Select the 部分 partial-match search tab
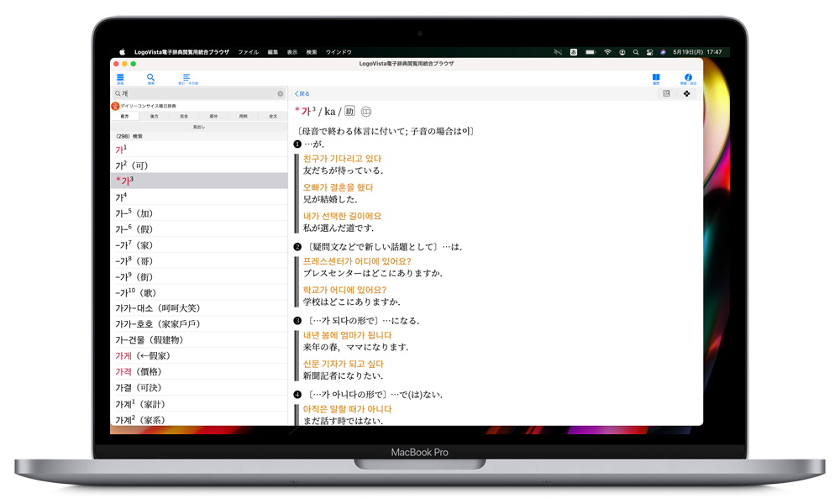Viewport: 840px width, 504px height. click(213, 116)
